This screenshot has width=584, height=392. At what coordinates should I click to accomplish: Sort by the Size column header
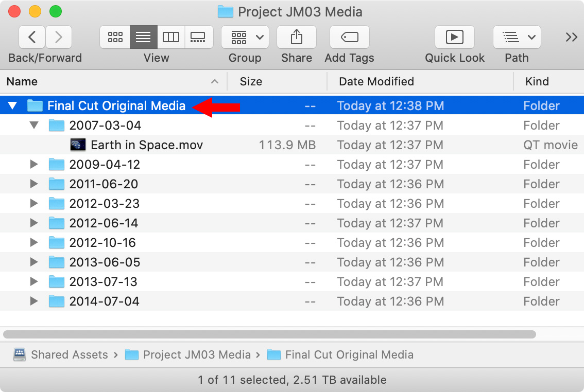pos(277,81)
